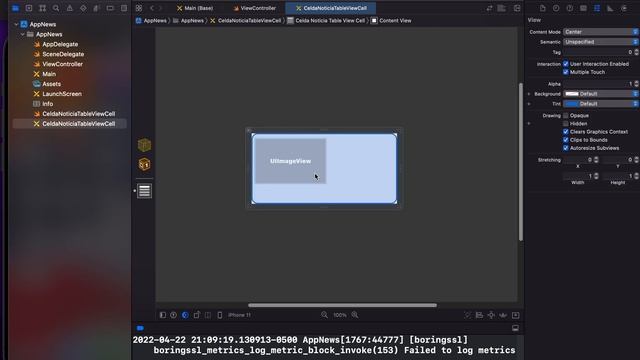The height and width of the screenshot is (360, 640).
Task: Open the Connections inspector arrow icon
Action: click(x=624, y=8)
